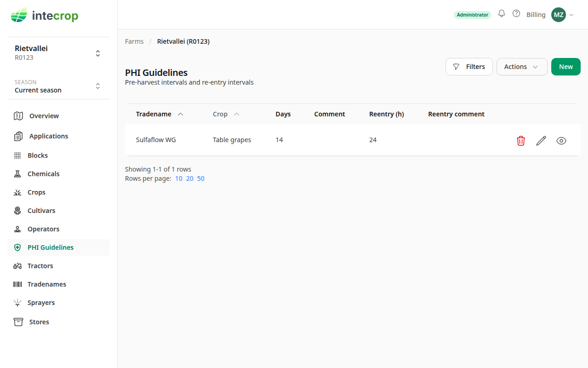This screenshot has height=368, width=588.
Task: Click the Rietvallei (R0123) breadcrumb
Action: click(183, 41)
